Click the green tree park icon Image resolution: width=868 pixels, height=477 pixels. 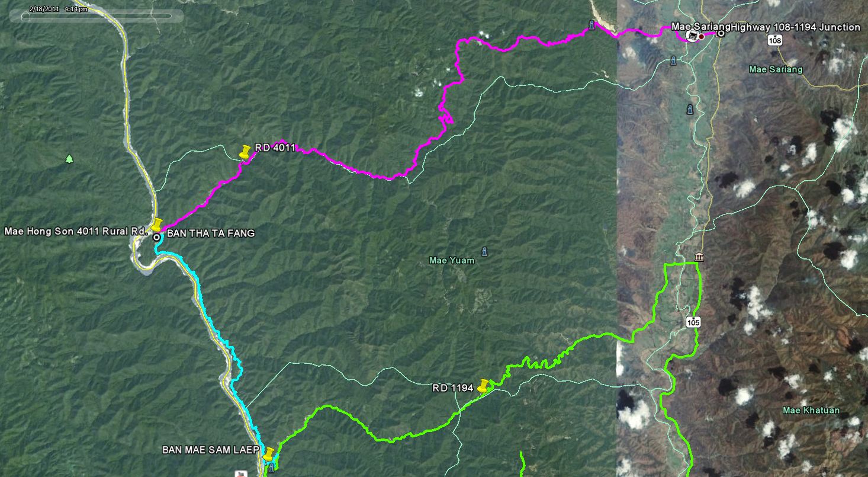coord(69,158)
